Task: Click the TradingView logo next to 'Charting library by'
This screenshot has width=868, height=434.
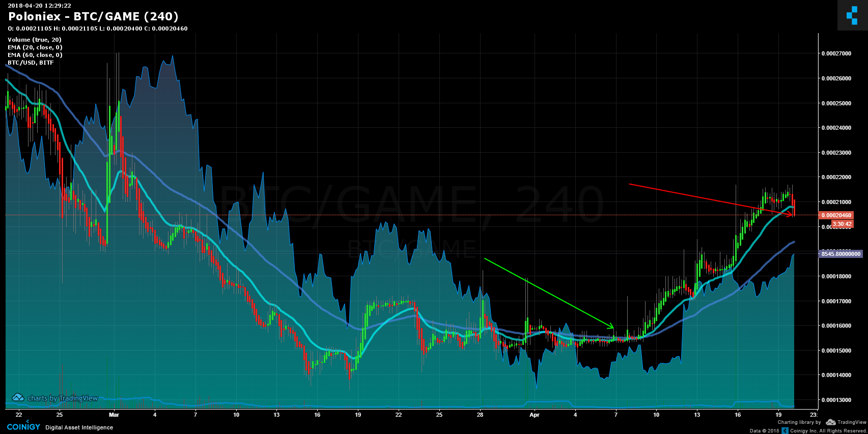Action: 846,422
